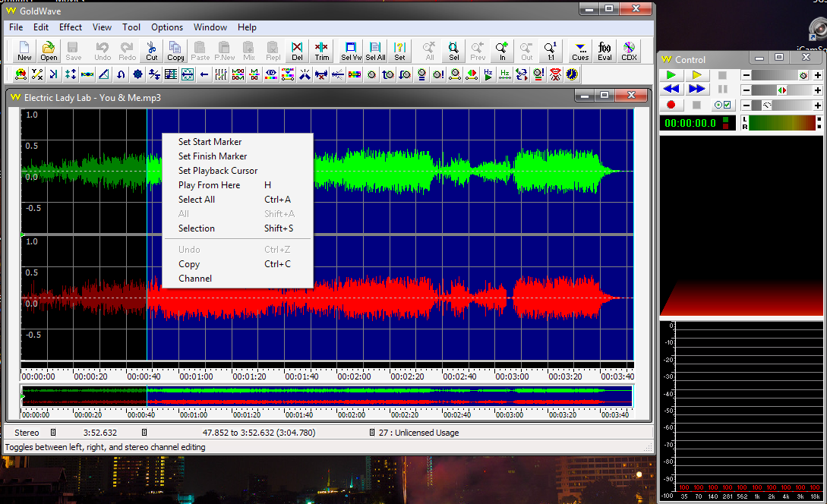This screenshot has height=504, width=827.
Task: Click the CDX audio extraction icon
Action: (x=629, y=51)
